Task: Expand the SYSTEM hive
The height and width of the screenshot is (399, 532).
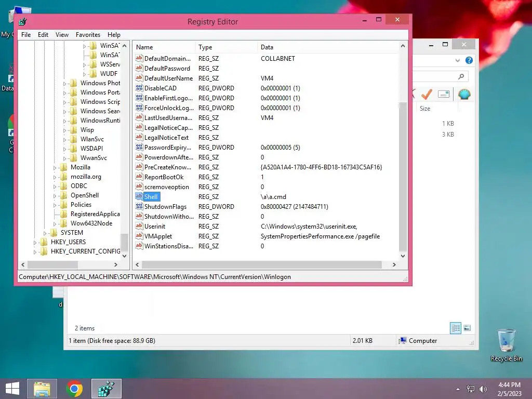Action: click(45, 233)
